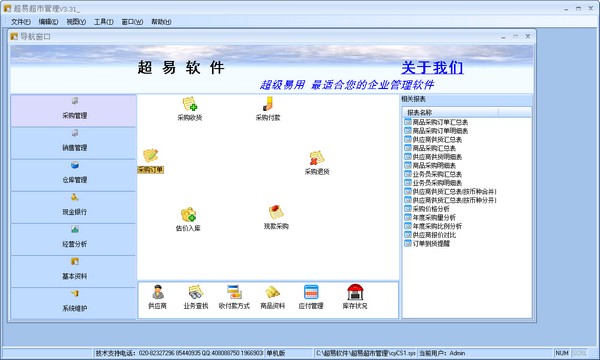Maximize the 导航窗口 navigation window

(515, 36)
